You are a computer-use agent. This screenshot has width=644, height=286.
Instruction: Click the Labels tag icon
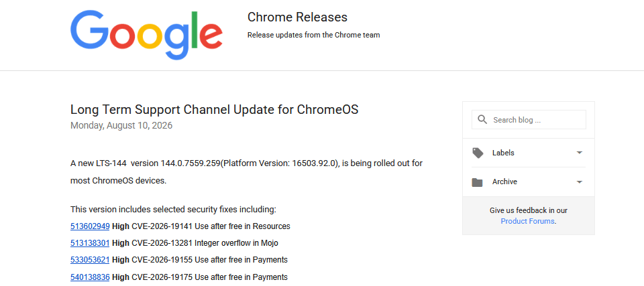(478, 153)
